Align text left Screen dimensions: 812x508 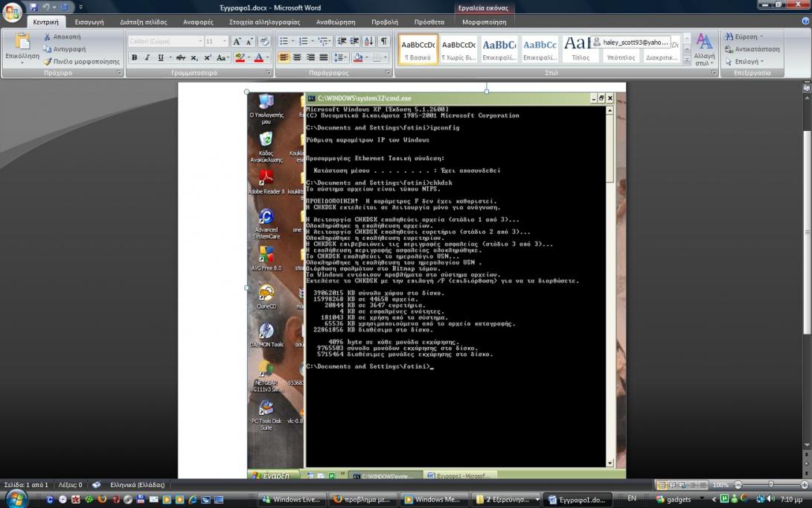tap(284, 57)
